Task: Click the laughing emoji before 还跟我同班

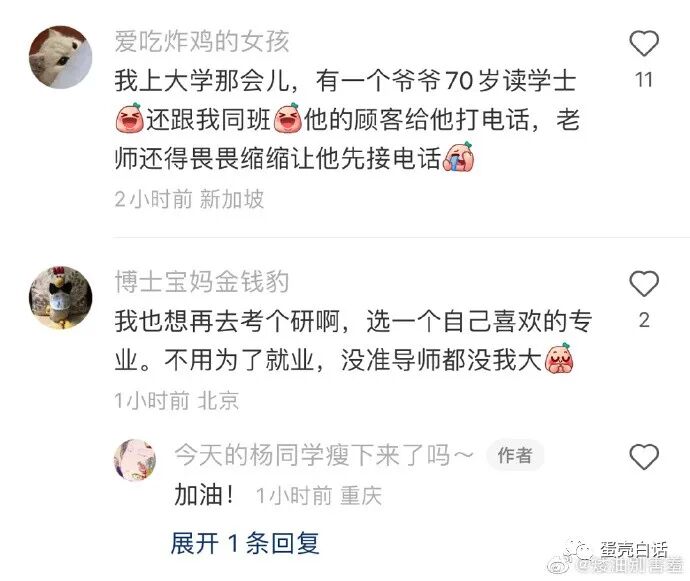Action: pyautogui.click(x=129, y=118)
